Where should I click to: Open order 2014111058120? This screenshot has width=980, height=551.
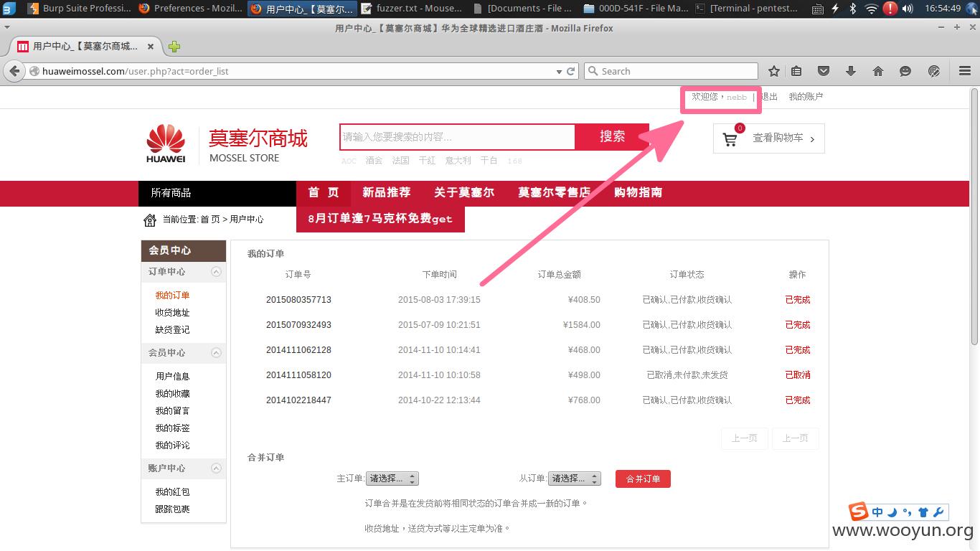point(298,375)
